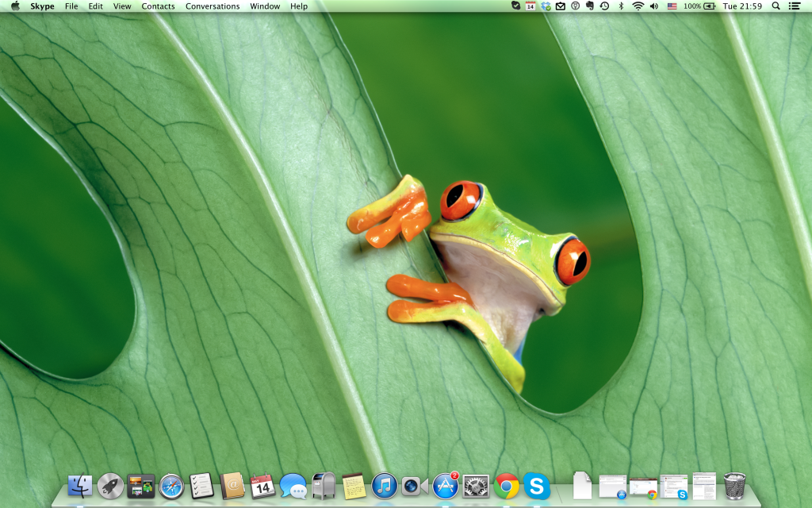
Task: Open Mission Control in the Dock
Action: (x=141, y=487)
